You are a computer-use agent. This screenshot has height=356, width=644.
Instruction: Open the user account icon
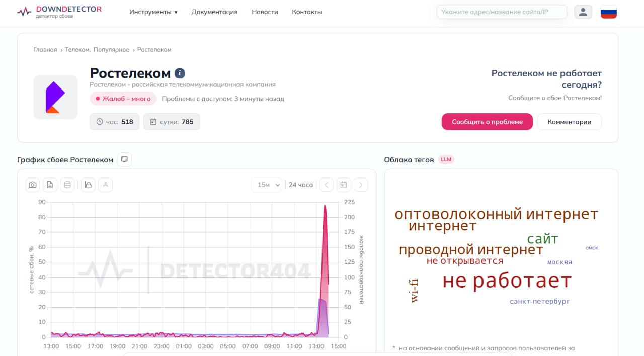coord(583,12)
